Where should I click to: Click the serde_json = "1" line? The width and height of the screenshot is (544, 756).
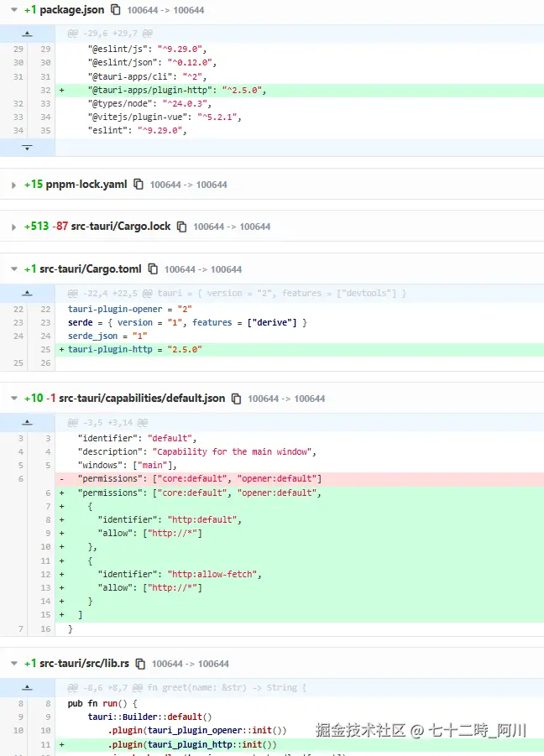point(300,336)
